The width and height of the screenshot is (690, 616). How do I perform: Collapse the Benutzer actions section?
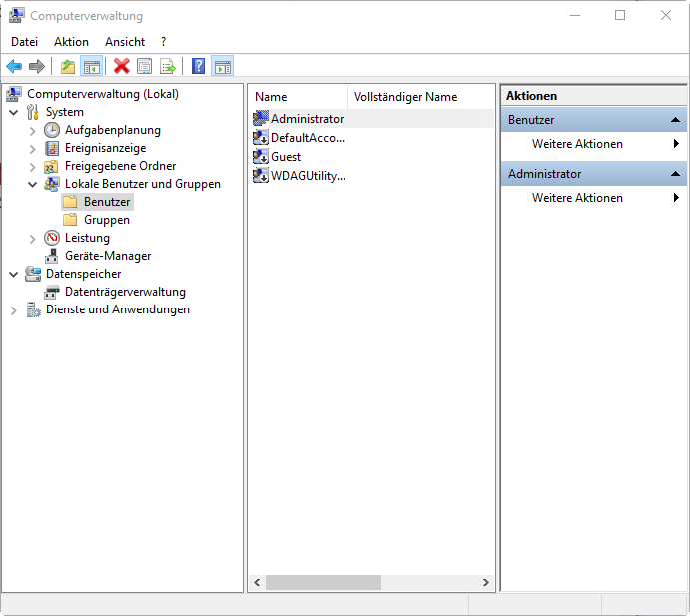tap(675, 120)
